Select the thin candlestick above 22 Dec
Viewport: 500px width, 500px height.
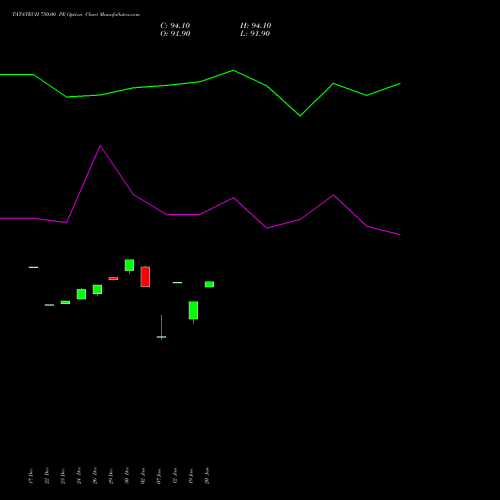(49, 305)
